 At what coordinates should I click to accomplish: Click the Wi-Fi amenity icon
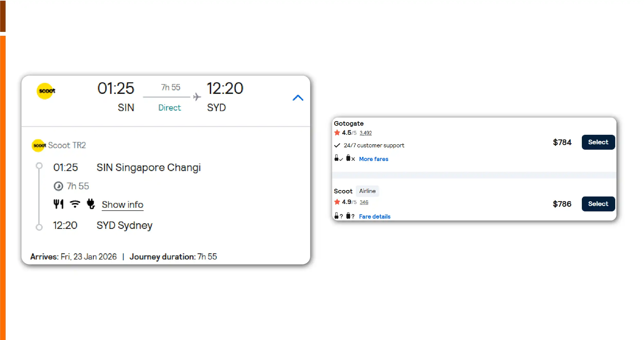tap(75, 204)
